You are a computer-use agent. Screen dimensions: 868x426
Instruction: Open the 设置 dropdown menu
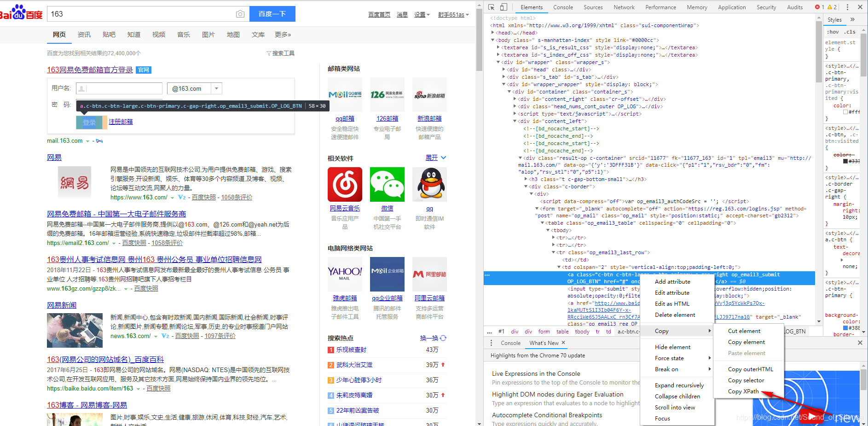[422, 15]
